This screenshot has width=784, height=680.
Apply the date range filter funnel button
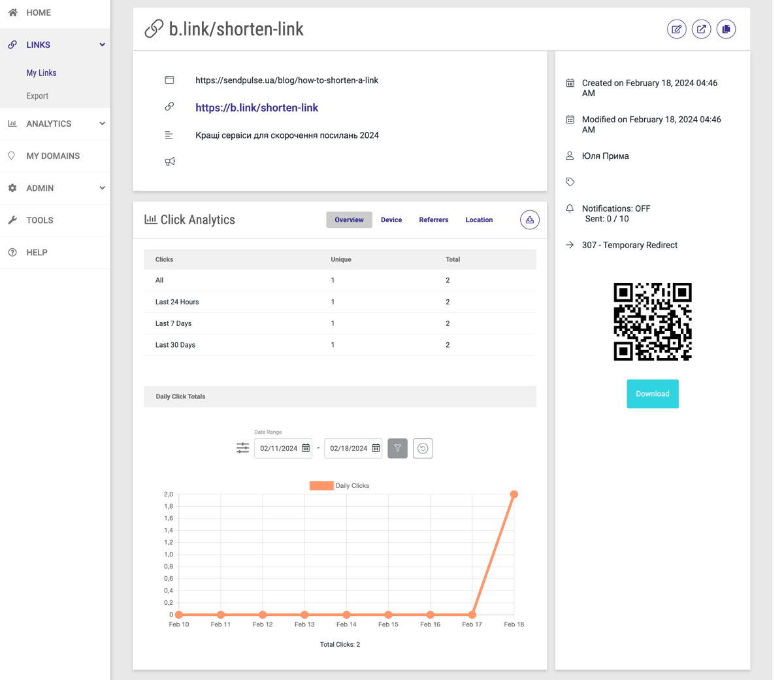(x=397, y=448)
